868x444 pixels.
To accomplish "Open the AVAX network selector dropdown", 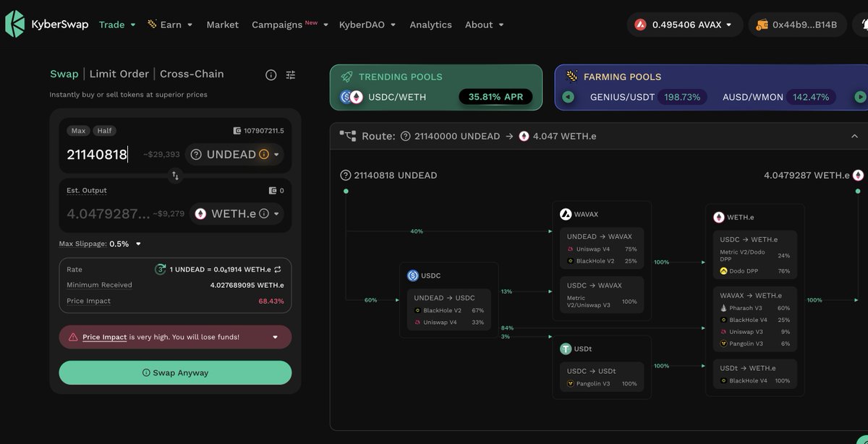I will [x=684, y=25].
